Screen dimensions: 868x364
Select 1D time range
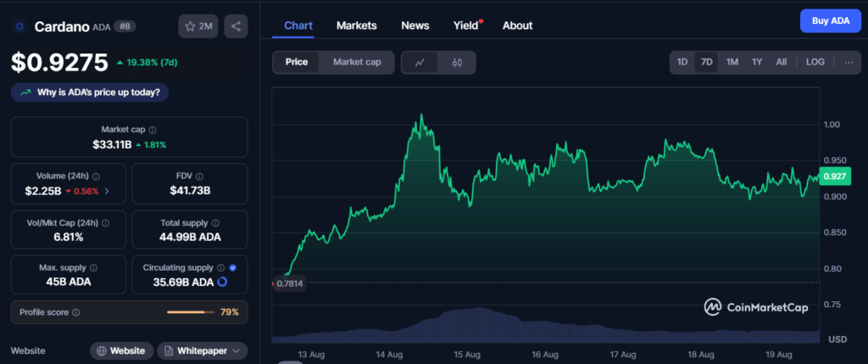[682, 62]
